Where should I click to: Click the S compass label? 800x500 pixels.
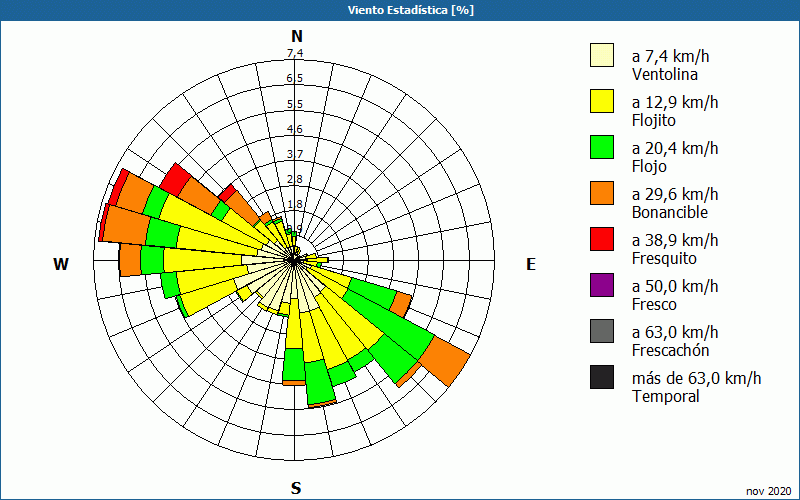click(296, 488)
